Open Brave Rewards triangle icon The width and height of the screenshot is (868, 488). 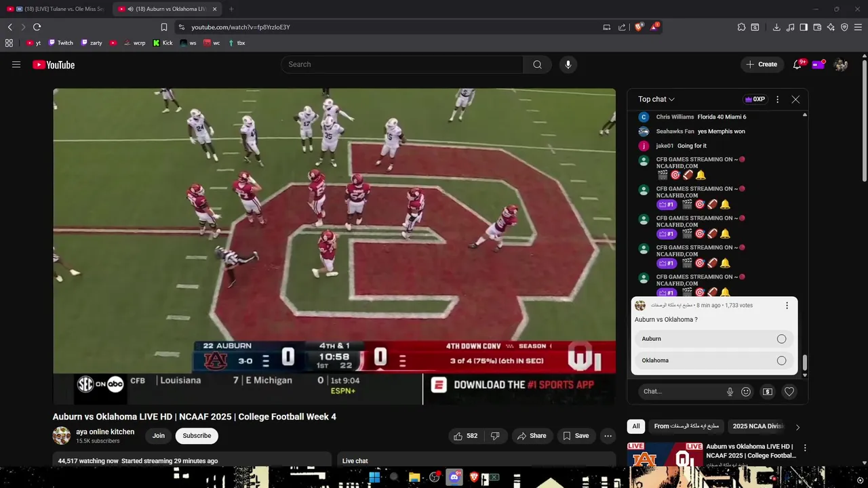pyautogui.click(x=654, y=27)
